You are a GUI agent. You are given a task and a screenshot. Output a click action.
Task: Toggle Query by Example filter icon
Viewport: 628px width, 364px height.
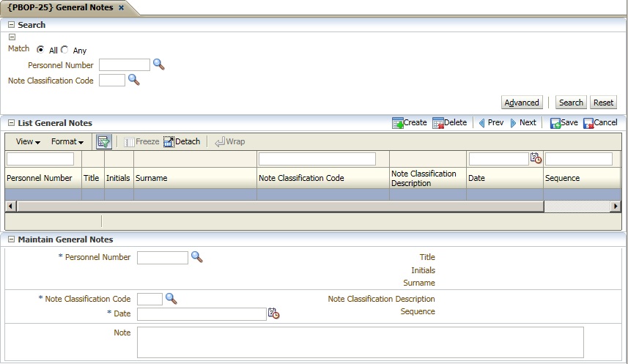click(x=103, y=141)
